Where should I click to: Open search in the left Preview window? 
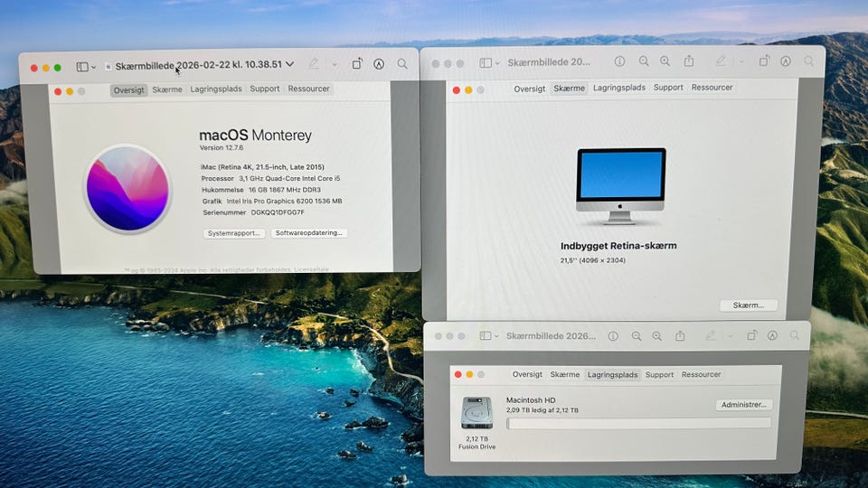(402, 64)
